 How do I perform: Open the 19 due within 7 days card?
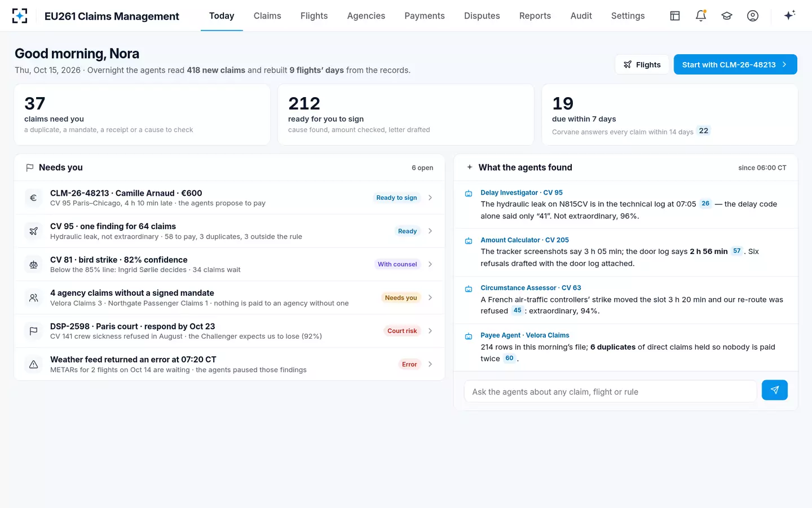(670, 115)
